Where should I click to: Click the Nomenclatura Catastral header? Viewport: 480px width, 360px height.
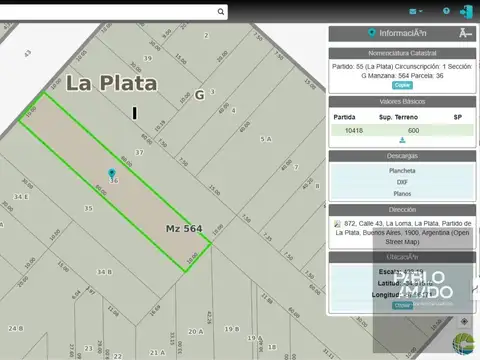[402, 53]
